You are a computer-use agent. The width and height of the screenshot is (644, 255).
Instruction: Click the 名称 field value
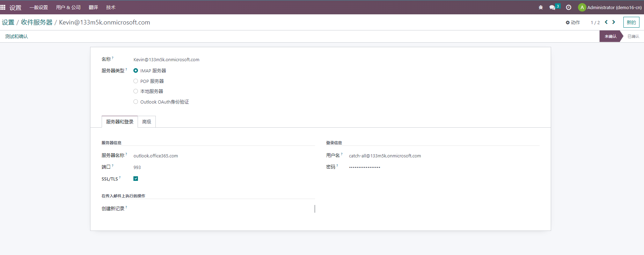tap(167, 60)
